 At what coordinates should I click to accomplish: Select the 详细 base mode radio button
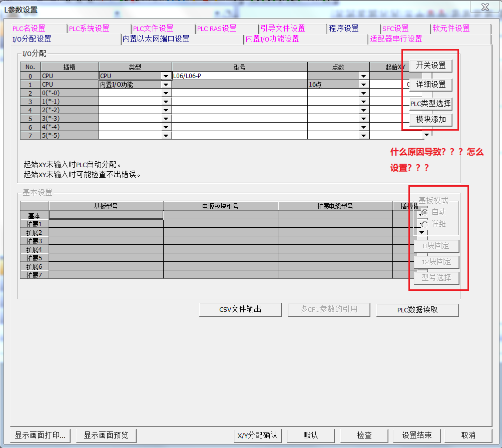tap(425, 224)
